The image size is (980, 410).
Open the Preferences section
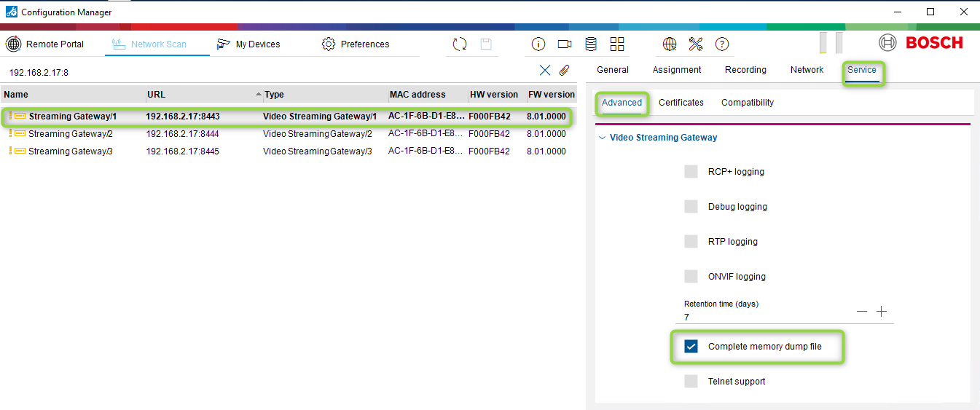[x=356, y=44]
